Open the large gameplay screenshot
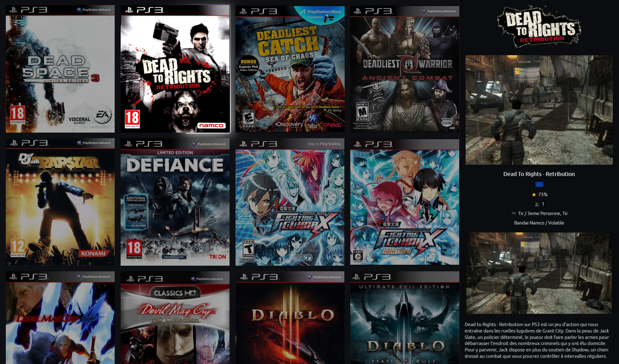 coord(539,110)
